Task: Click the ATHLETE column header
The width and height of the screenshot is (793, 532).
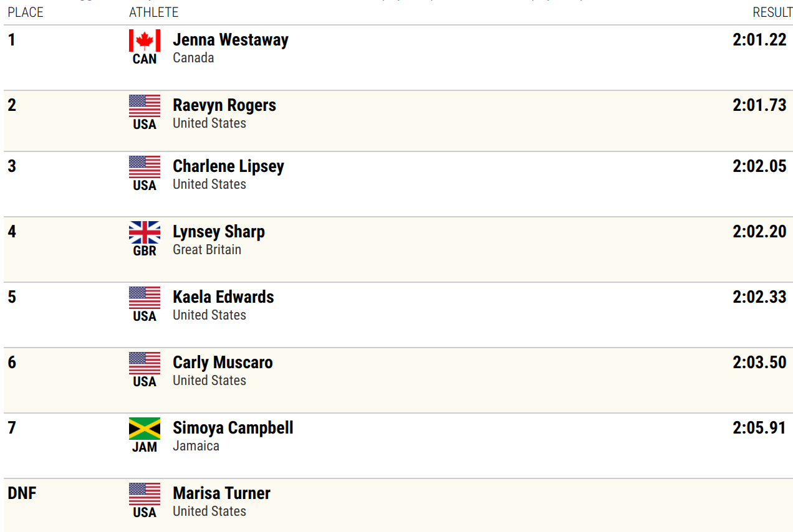Action: [154, 12]
